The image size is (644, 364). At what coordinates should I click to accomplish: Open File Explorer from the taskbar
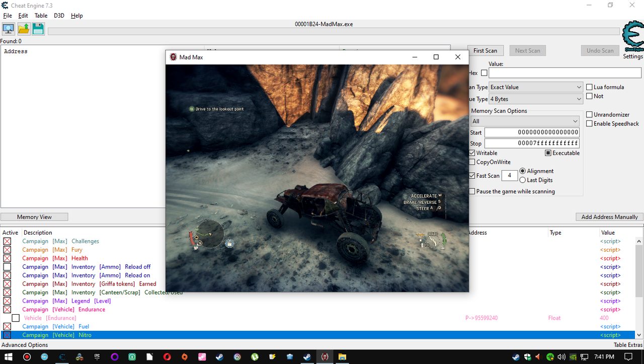(342, 357)
